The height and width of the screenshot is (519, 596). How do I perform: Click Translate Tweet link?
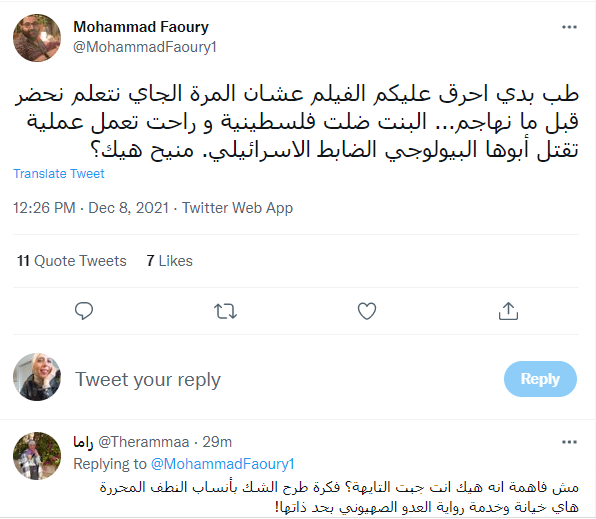pos(59,173)
